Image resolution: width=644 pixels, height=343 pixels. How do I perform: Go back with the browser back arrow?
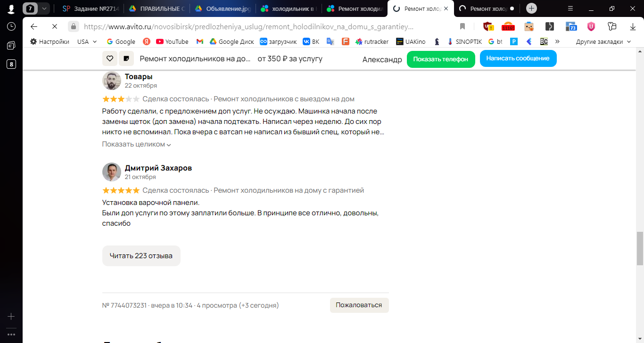34,26
